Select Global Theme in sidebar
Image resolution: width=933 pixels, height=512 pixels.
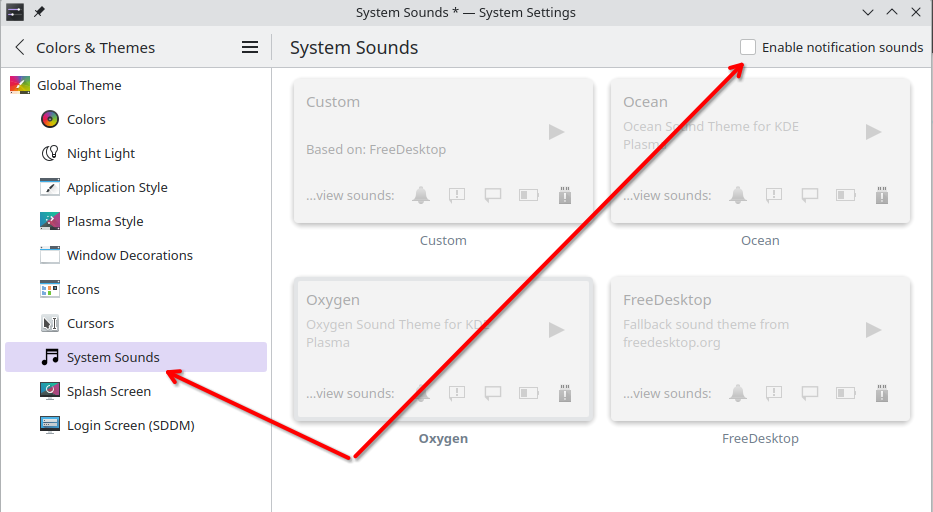(x=78, y=86)
